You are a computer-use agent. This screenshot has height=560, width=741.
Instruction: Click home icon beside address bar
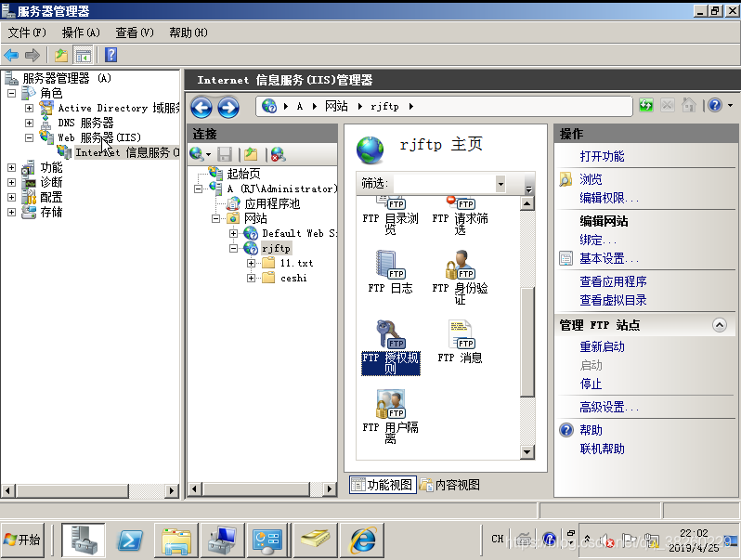tap(689, 105)
